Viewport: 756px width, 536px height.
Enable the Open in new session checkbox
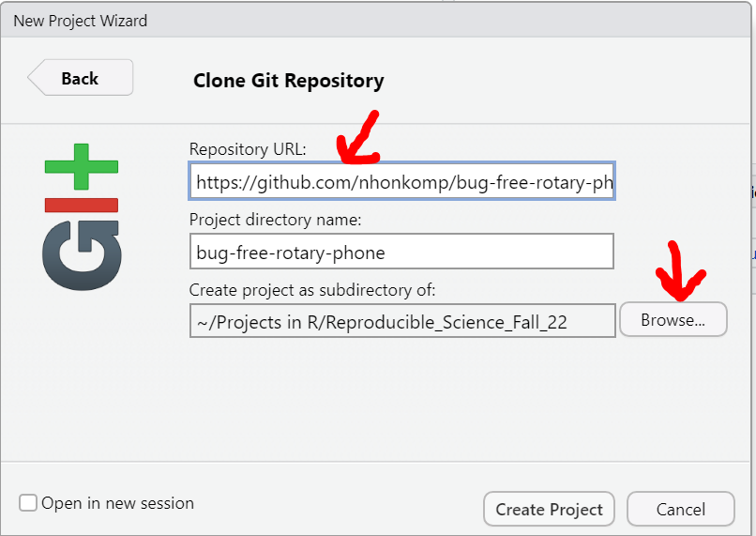tap(28, 503)
